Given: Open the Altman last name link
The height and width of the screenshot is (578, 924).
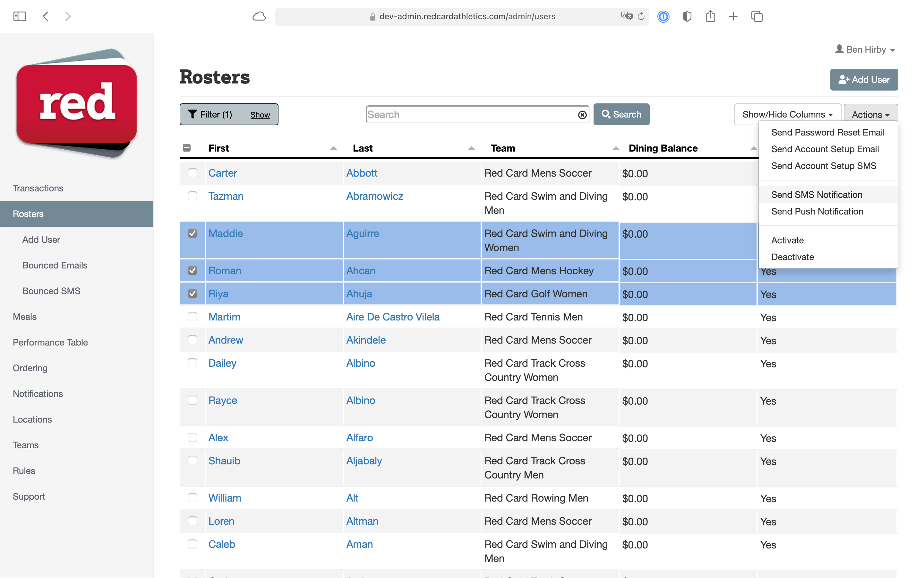Looking at the screenshot, I should pyautogui.click(x=362, y=521).
